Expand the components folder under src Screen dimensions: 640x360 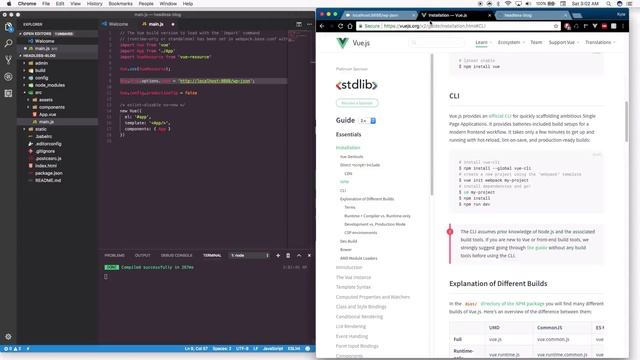pyautogui.click(x=51, y=107)
